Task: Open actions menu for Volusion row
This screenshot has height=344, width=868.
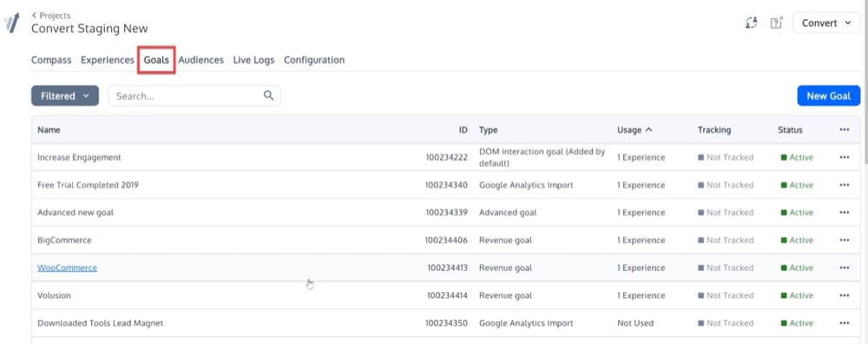Action: tap(845, 296)
